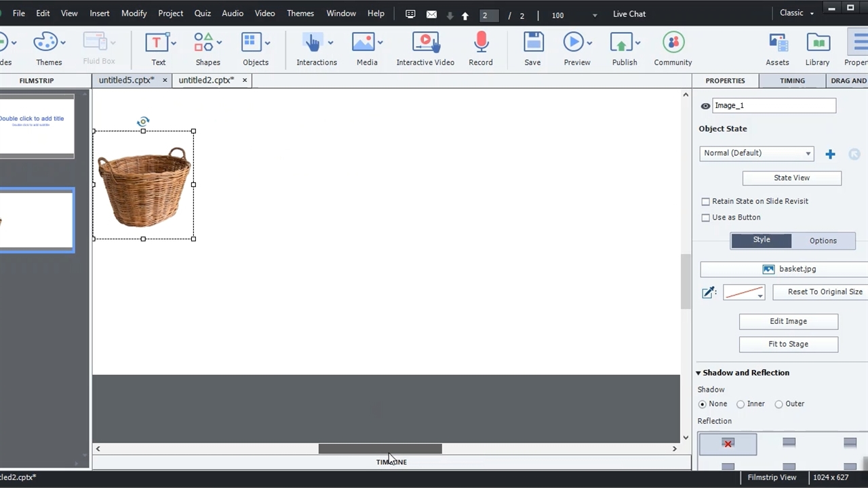Screen dimensions: 868x488
Task: Click the Edit Image button
Action: pos(788,321)
